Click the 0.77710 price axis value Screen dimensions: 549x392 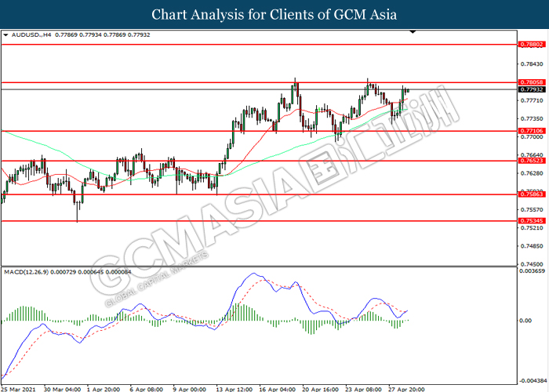[532, 100]
